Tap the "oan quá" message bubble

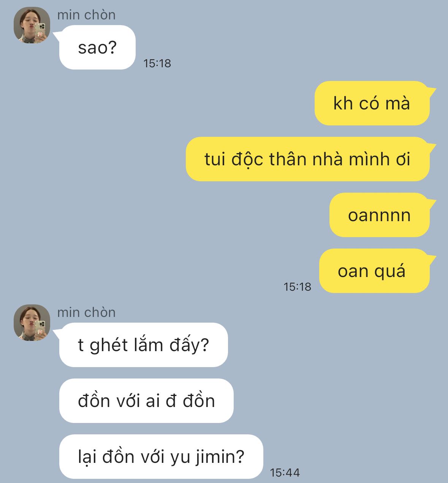(x=374, y=271)
